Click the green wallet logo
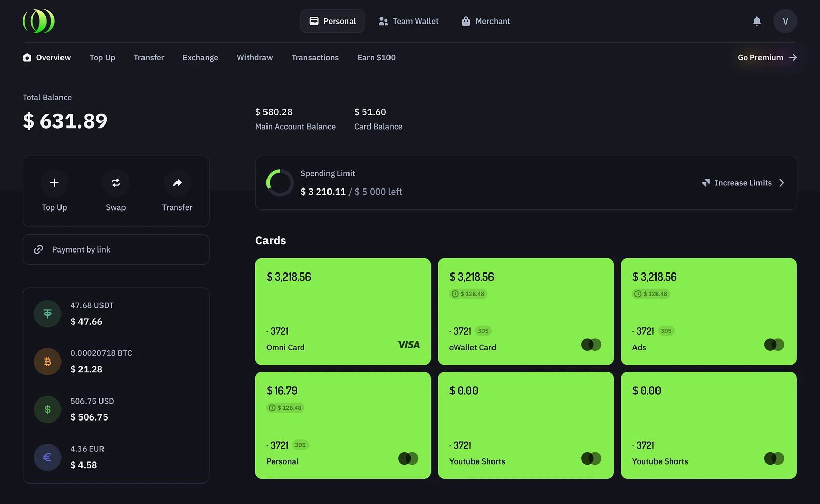820x504 pixels. (38, 21)
